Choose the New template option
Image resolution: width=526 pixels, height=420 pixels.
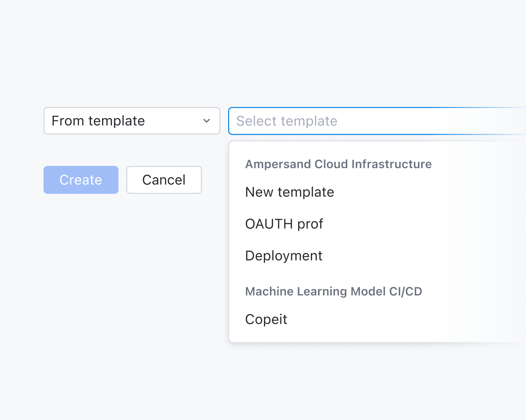click(289, 192)
